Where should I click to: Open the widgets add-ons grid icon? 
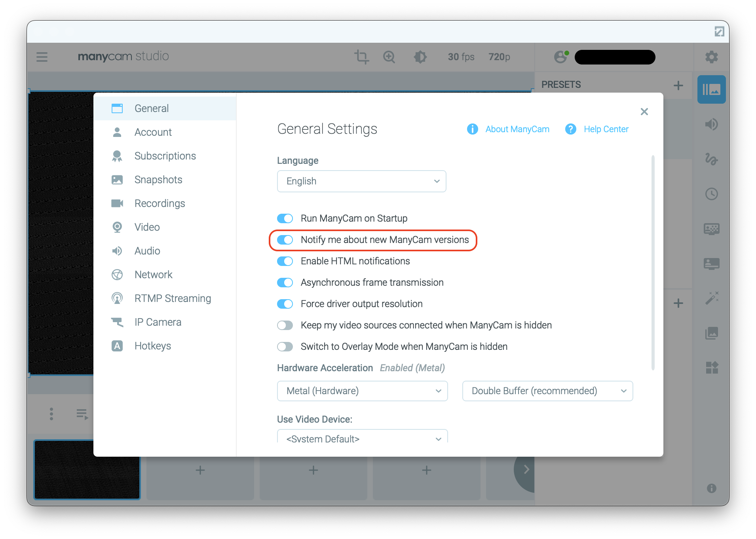712,368
